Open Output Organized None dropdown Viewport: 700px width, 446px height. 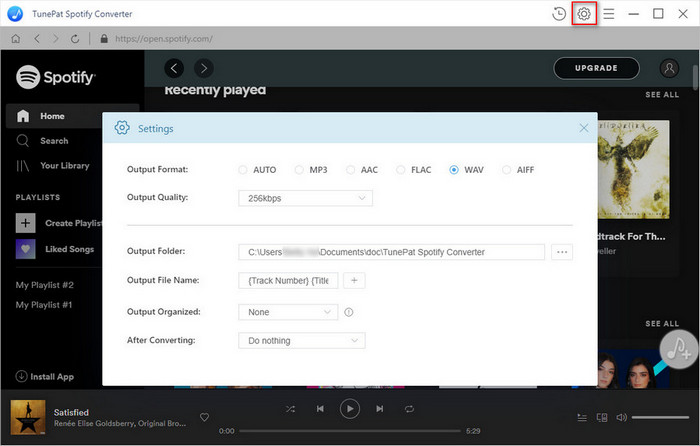click(288, 312)
